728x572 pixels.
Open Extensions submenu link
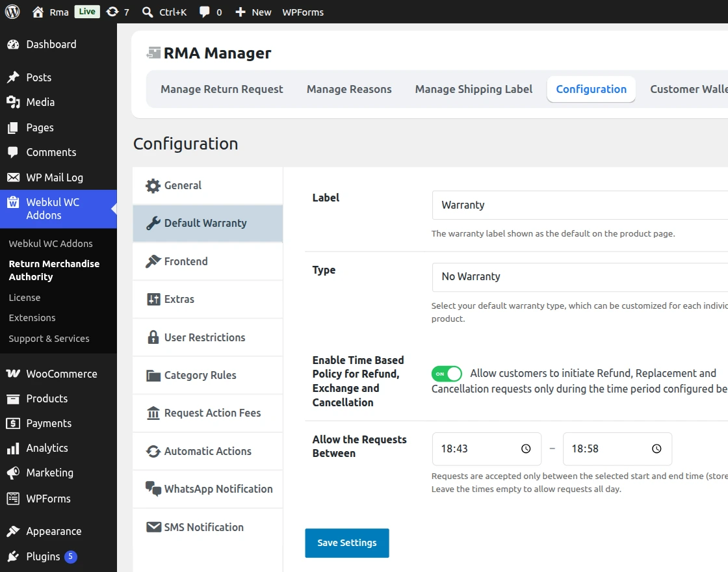32,318
